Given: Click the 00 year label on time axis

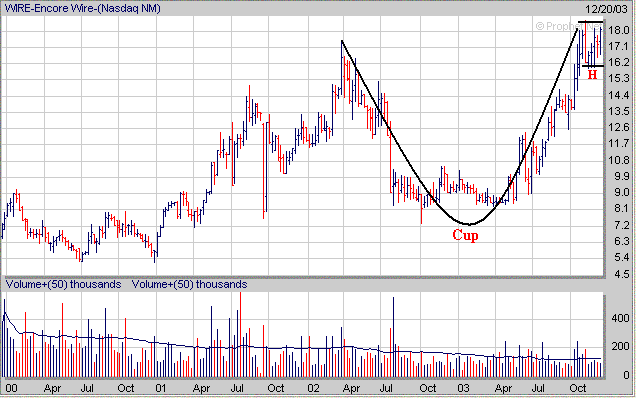Looking at the screenshot, I should [x=11, y=388].
